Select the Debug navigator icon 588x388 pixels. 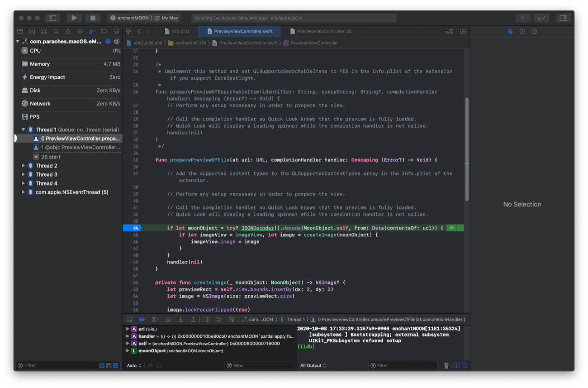[92, 32]
